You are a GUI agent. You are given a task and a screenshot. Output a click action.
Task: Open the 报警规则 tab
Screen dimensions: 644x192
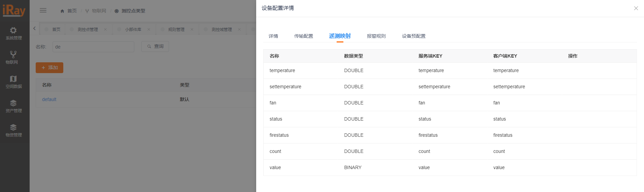(376, 36)
